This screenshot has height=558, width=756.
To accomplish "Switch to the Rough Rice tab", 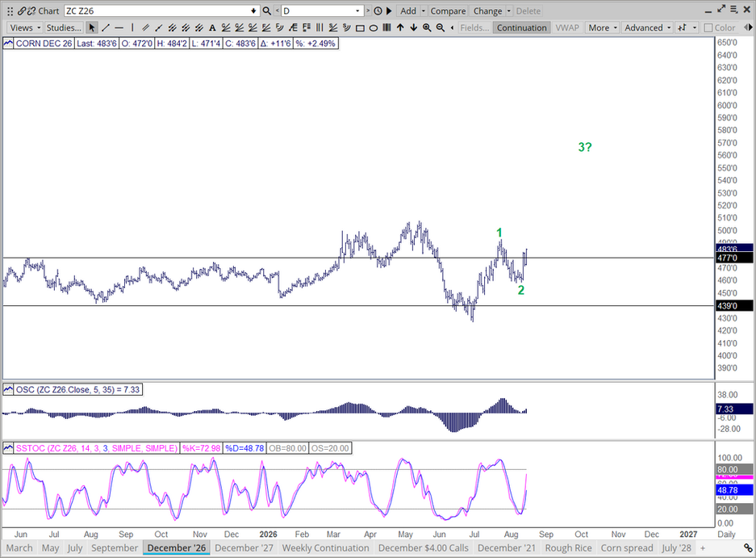I will pos(569,548).
